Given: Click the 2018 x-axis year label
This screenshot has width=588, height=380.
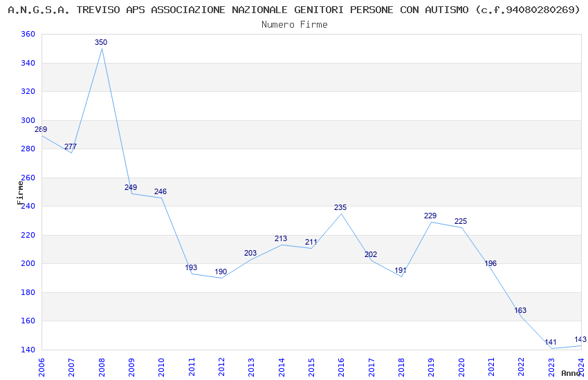Looking at the screenshot, I should [x=402, y=368].
